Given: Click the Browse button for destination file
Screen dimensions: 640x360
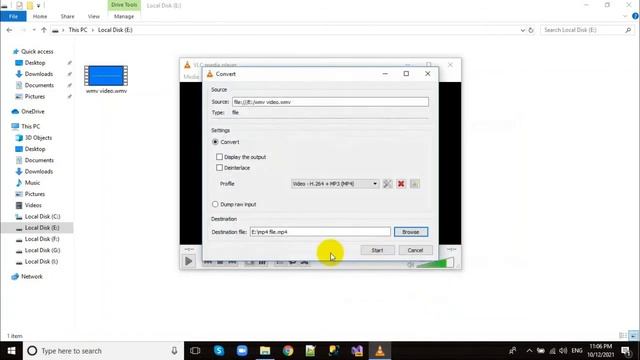Looking at the screenshot, I should 411,232.
